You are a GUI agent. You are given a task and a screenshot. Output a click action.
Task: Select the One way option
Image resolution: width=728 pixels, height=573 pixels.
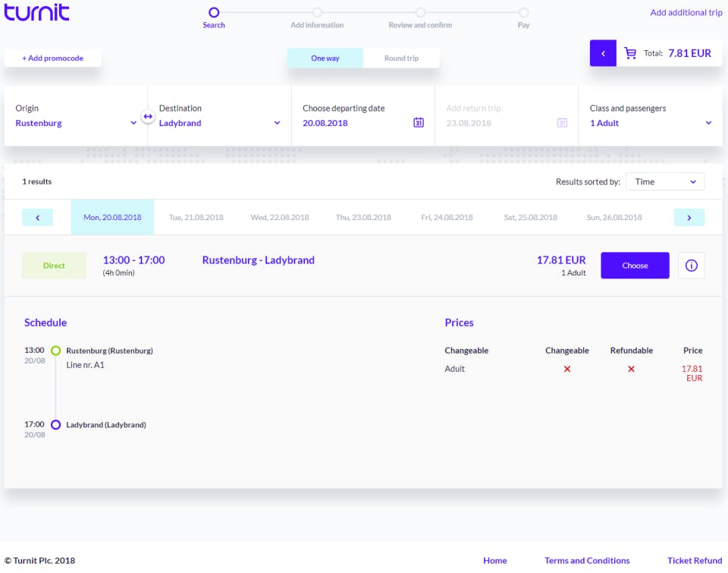point(325,57)
